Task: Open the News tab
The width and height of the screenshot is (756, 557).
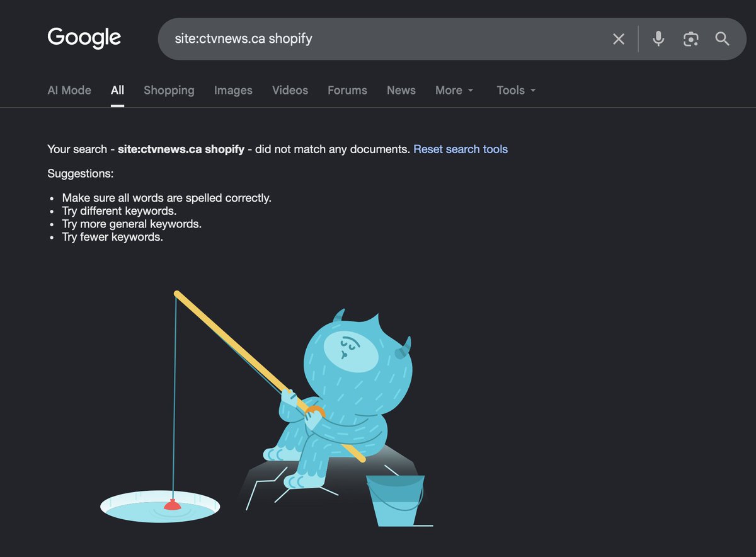Action: tap(401, 90)
